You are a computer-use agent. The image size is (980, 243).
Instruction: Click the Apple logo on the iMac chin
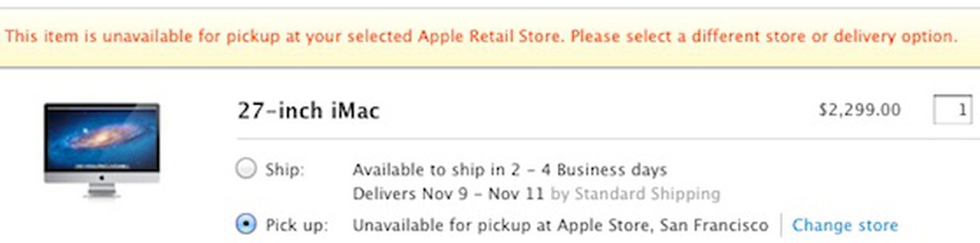(x=102, y=178)
